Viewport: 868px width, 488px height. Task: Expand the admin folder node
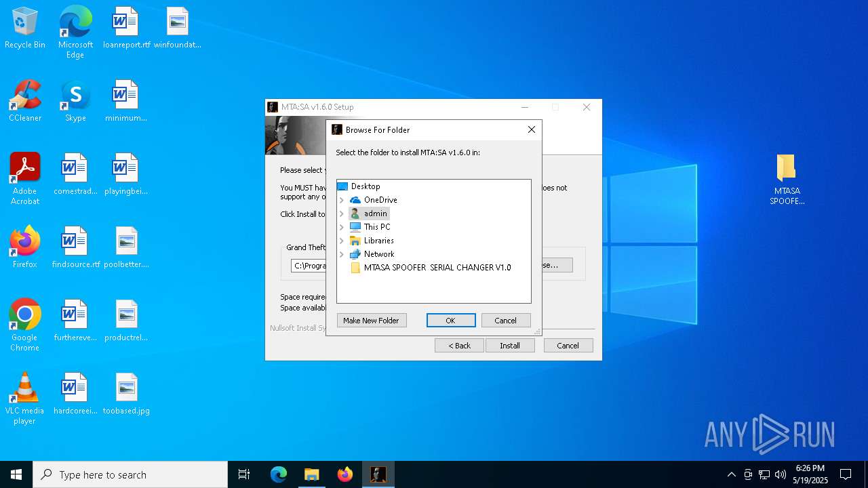click(x=342, y=213)
